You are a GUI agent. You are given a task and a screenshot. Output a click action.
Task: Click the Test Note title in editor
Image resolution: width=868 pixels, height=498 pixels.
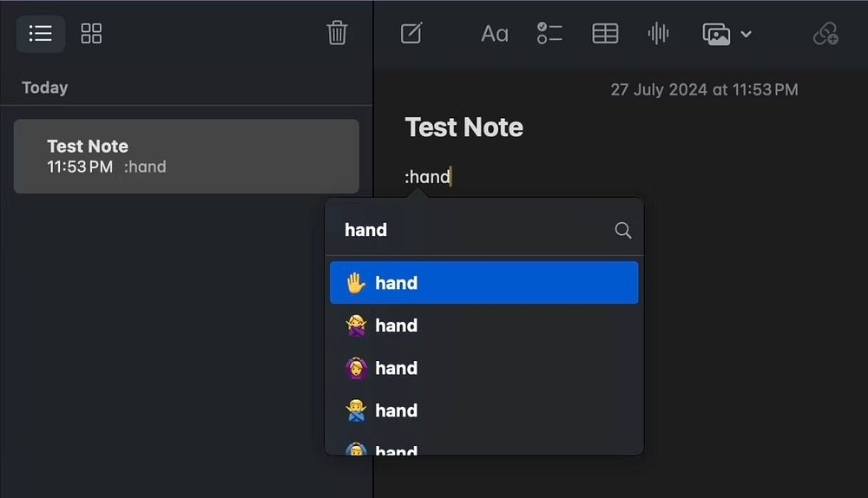pyautogui.click(x=464, y=128)
